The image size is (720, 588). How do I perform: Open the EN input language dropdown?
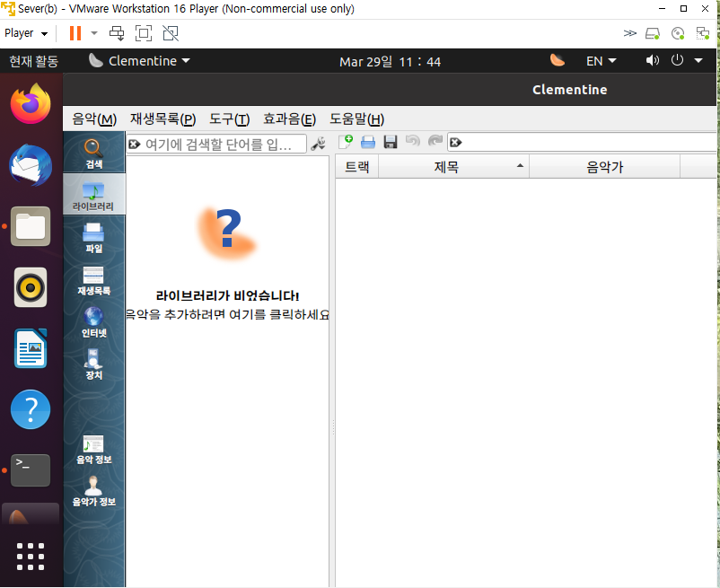[601, 61]
